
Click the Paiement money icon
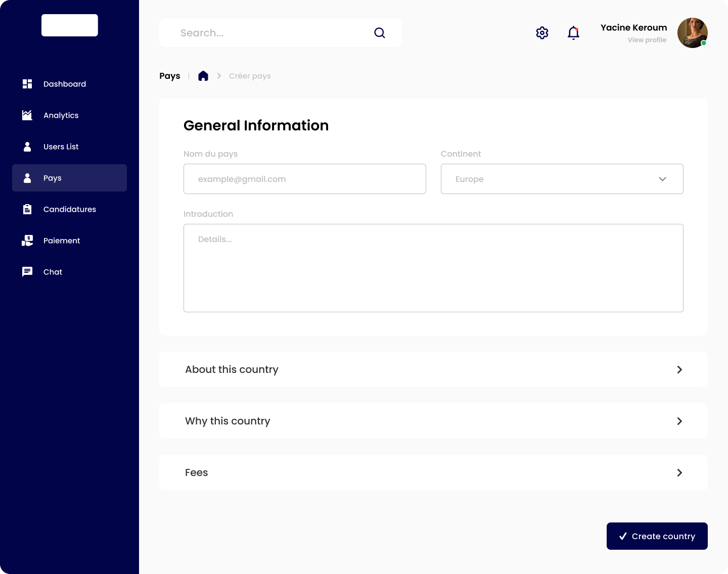27,241
